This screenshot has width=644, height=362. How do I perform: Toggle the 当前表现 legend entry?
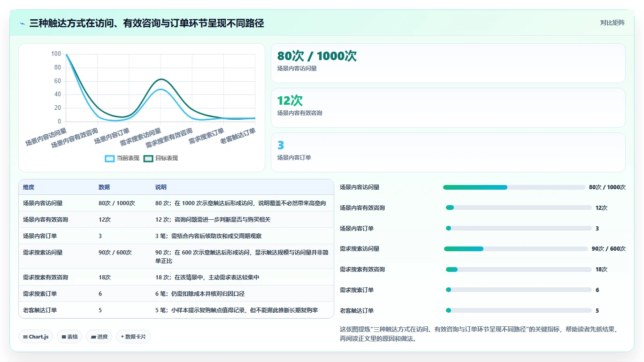123,158
